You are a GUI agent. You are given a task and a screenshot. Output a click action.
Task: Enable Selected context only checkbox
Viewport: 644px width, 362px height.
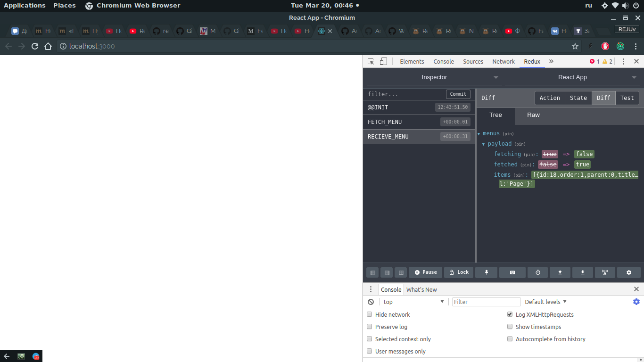370,339
